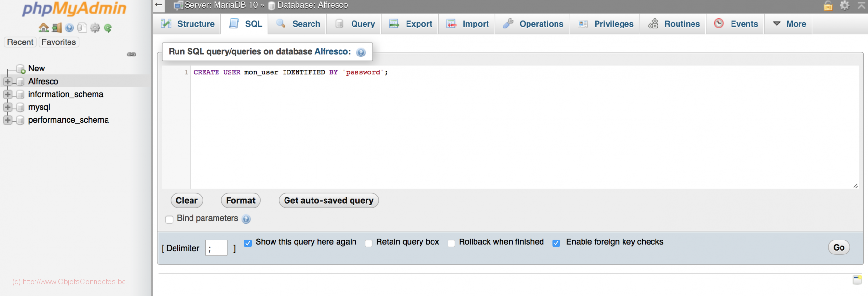Open Bind parameters help icon
The width and height of the screenshot is (868, 296).
tap(246, 219)
